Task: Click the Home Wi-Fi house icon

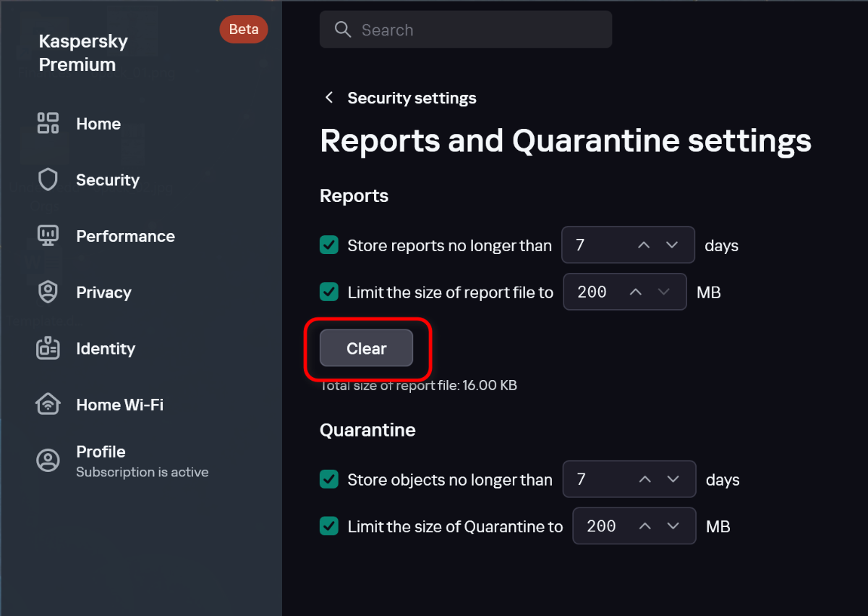Action: [x=48, y=404]
